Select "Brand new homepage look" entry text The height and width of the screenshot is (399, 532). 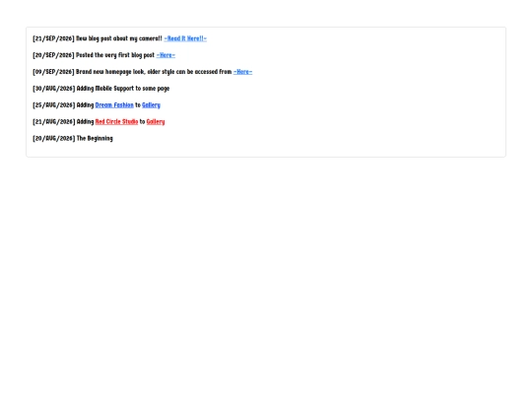tap(154, 72)
